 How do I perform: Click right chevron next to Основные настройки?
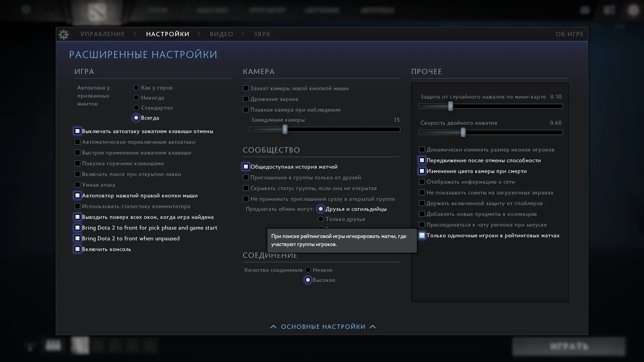[x=373, y=327]
